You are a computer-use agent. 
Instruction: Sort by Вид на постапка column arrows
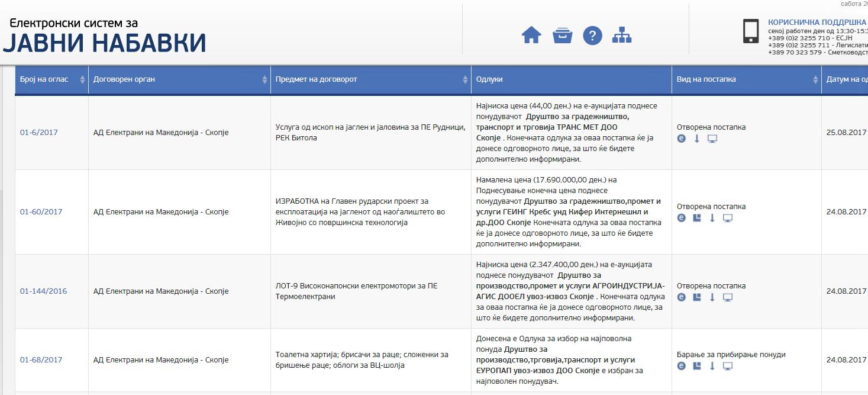pyautogui.click(x=815, y=79)
